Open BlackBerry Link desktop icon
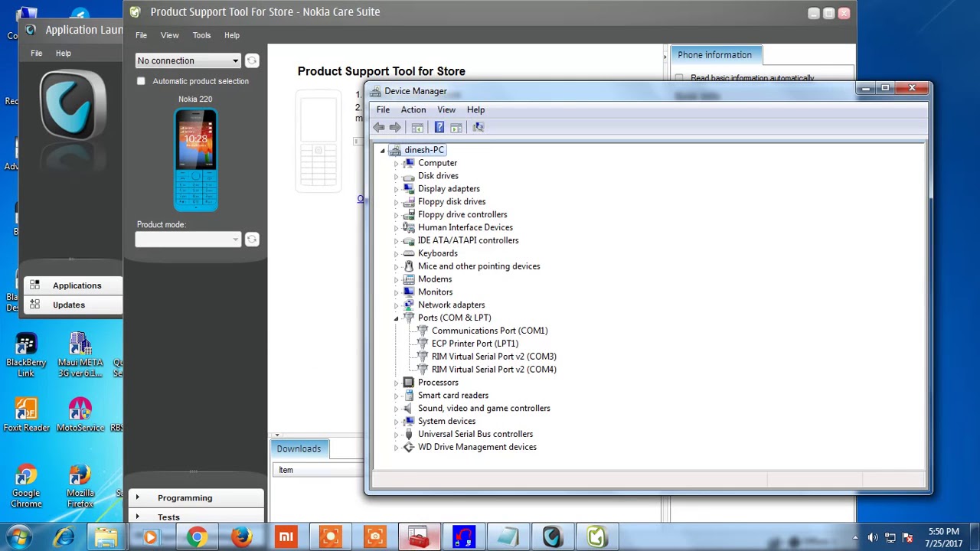Screen dimensions: 980x551 (x=26, y=356)
